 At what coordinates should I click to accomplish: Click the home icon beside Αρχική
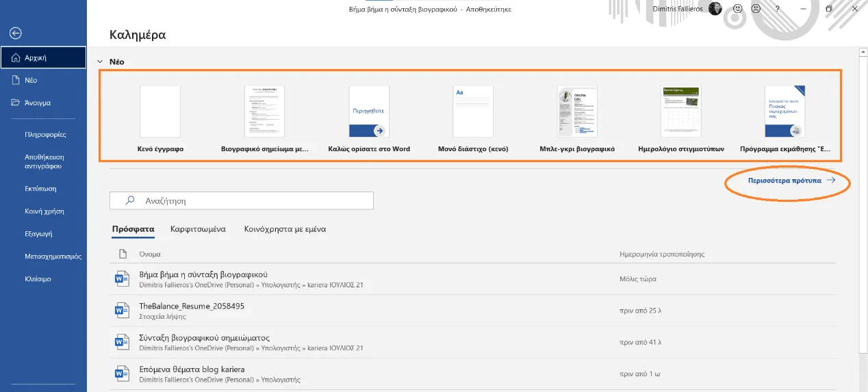[16, 58]
